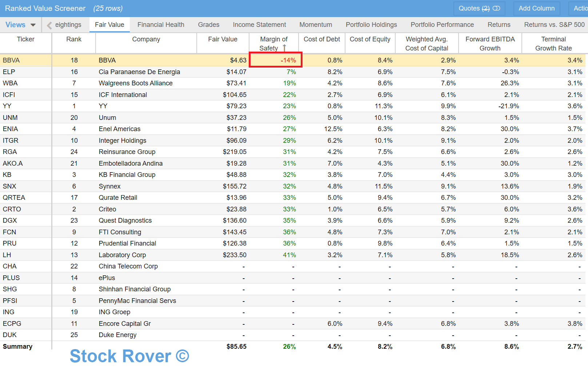The height and width of the screenshot is (368, 588).
Task: Sort by the Fair Value column header
Action: click(223, 39)
